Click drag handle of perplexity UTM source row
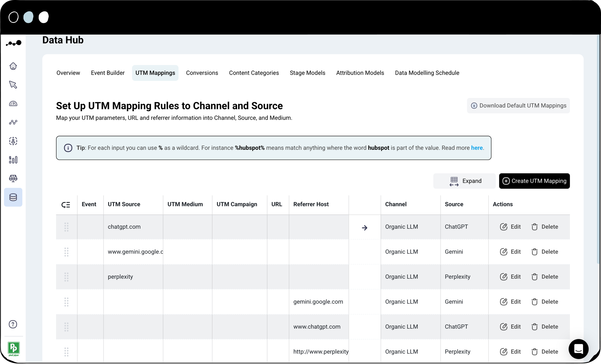 (66, 277)
